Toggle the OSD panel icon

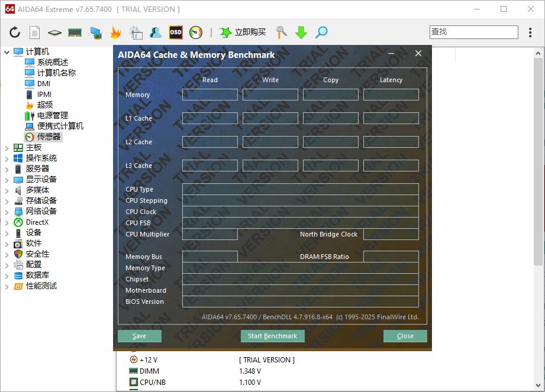(x=176, y=33)
